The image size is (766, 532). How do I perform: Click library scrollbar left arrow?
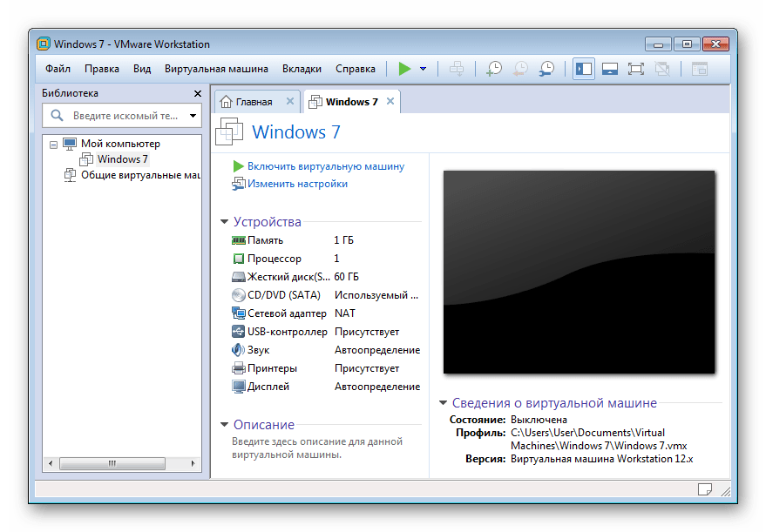pos(51,463)
